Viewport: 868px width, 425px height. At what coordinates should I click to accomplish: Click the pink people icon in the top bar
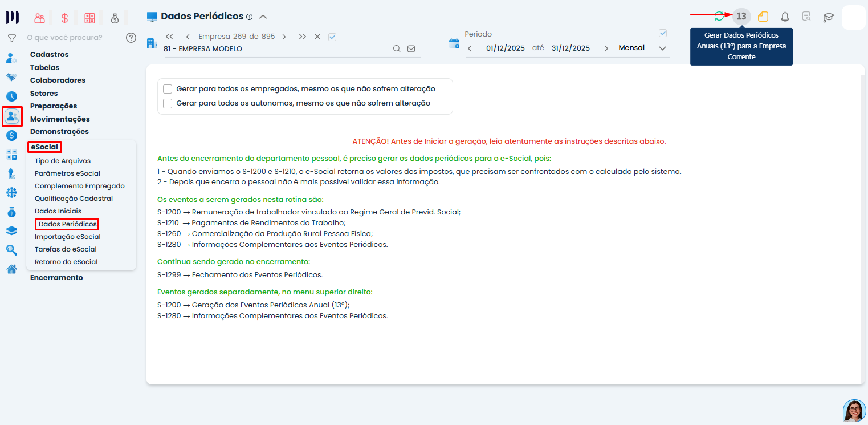click(39, 18)
